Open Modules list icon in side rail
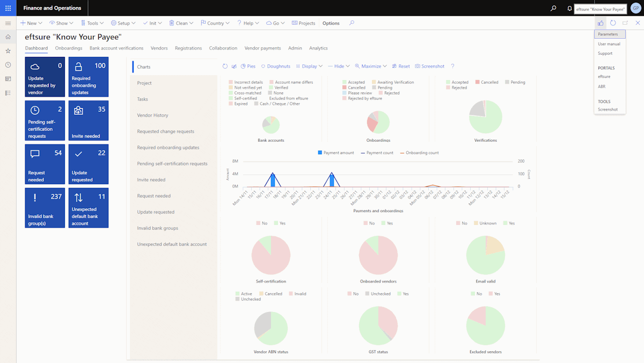 pos(8,93)
